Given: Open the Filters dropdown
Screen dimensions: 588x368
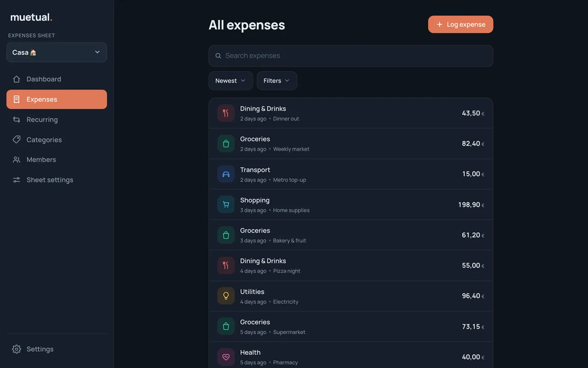Looking at the screenshot, I should pyautogui.click(x=277, y=80).
